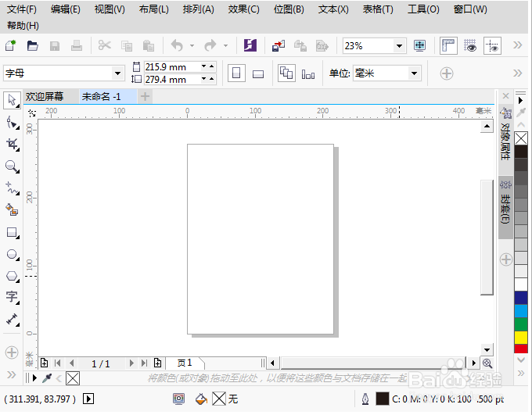This screenshot has height=415, width=532.
Task: Set page orientation to landscape
Action: coord(258,73)
